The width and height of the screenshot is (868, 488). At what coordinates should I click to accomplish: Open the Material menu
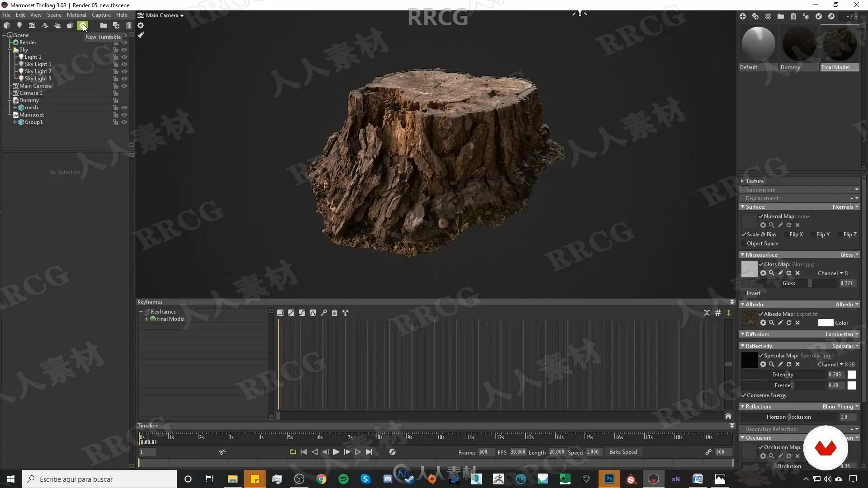pyautogui.click(x=76, y=15)
